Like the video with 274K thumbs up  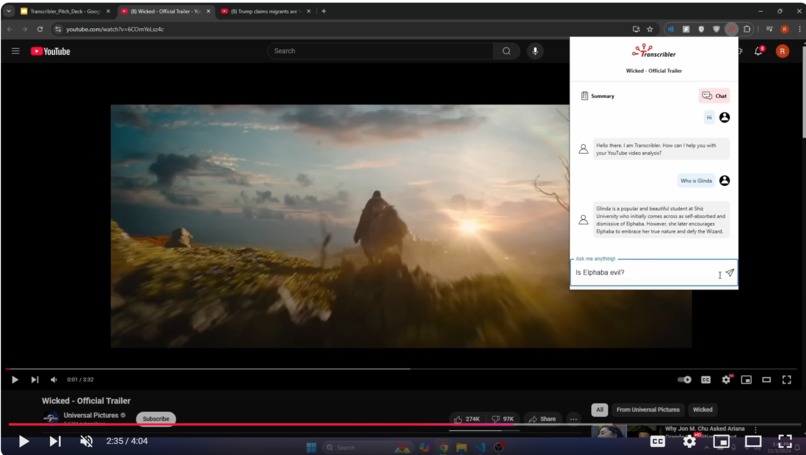[466, 419]
